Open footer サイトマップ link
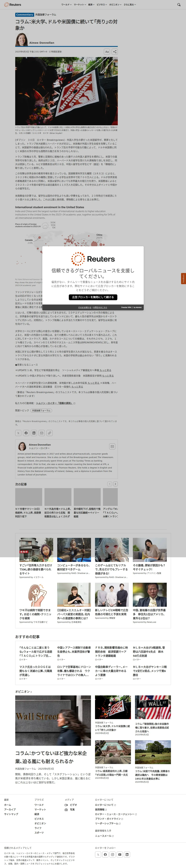Image resolution: width=186 pixels, height=868 pixels. [11, 814]
